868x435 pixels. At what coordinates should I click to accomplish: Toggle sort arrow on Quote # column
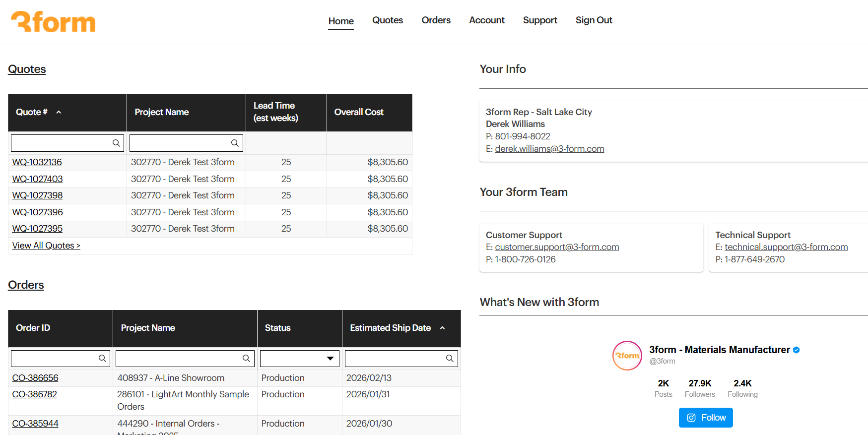[59, 112]
